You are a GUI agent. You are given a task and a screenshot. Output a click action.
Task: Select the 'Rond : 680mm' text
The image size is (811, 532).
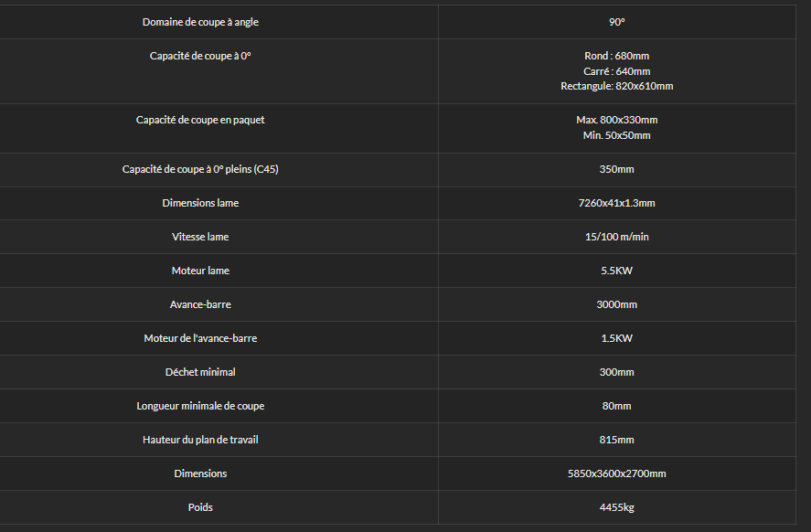point(616,56)
